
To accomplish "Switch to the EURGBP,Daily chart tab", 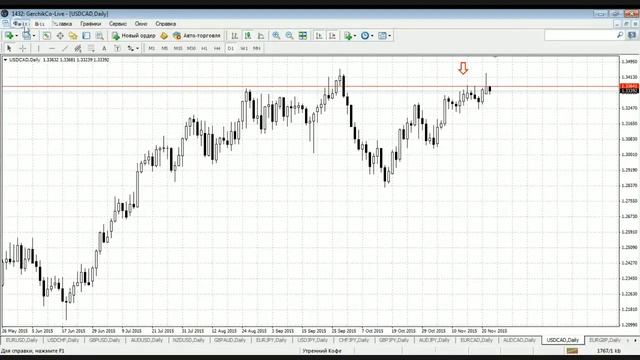I will (x=605, y=340).
